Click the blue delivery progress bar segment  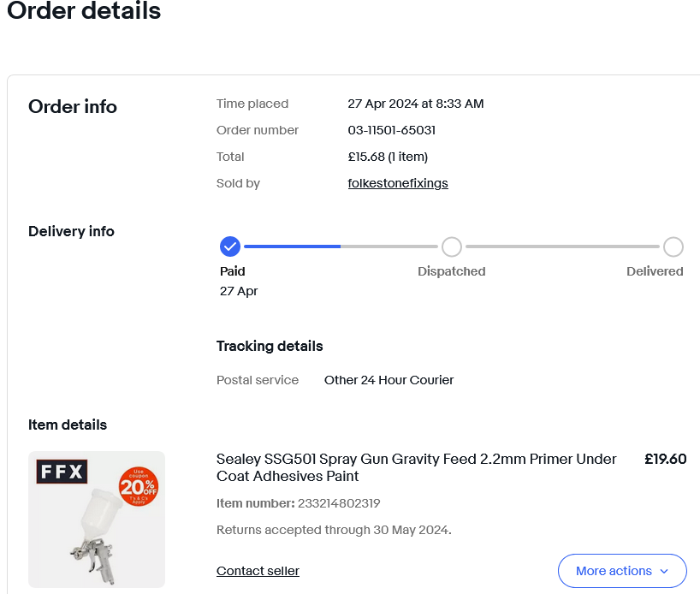coord(292,247)
